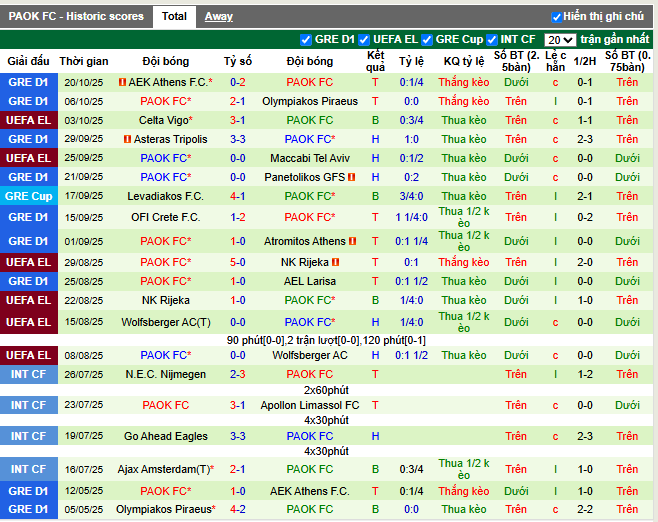Click INT CF badge for N.E.C. Nijmegen match
The image size is (658, 522).
pos(29,374)
